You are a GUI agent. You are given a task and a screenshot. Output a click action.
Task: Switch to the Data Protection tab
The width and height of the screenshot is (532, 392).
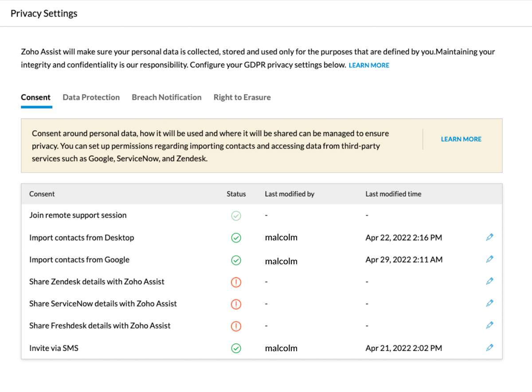click(x=91, y=97)
